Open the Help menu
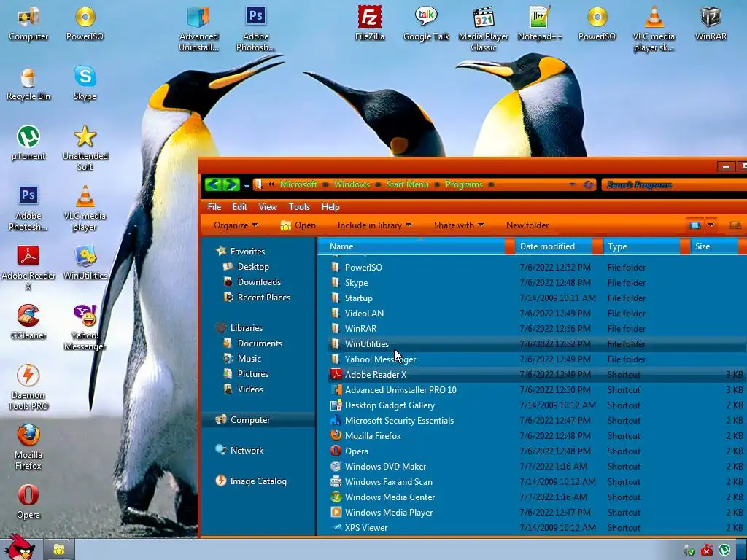This screenshot has width=747, height=560. pyautogui.click(x=330, y=206)
